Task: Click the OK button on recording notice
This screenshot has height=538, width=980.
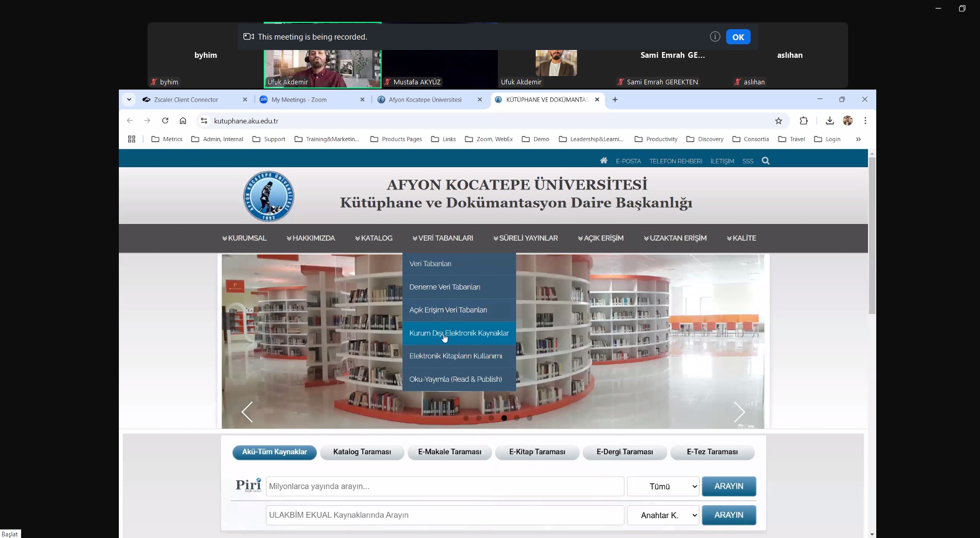Action: [x=738, y=37]
